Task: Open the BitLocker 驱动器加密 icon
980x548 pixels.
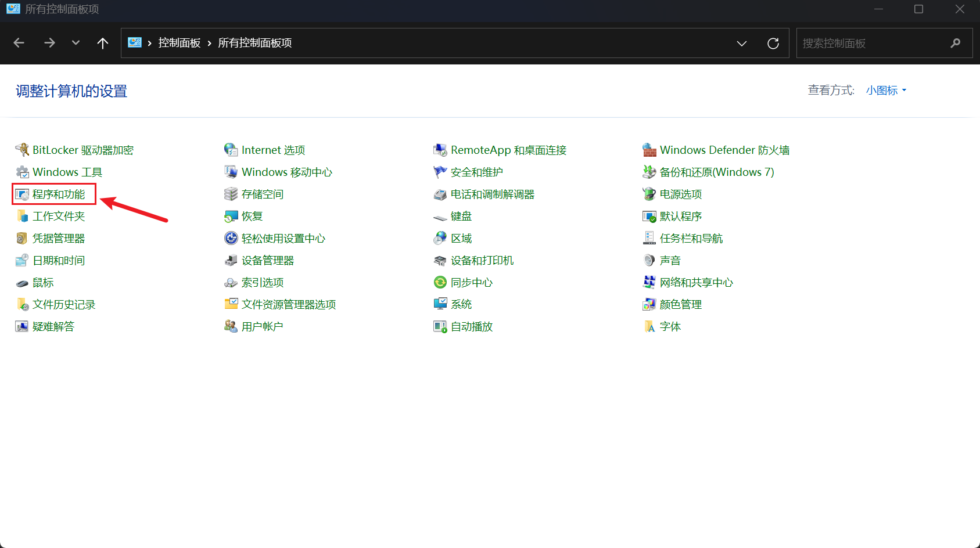Action: tap(22, 150)
